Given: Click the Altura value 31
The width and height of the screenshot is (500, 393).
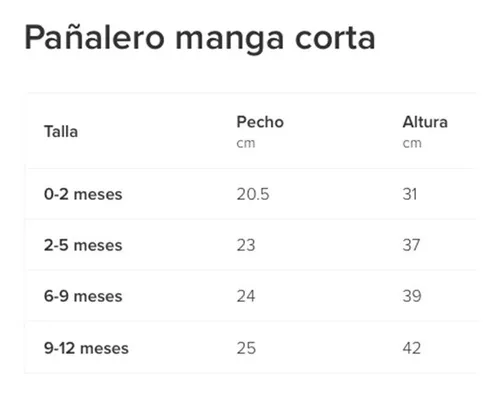Looking at the screenshot, I should click(410, 194).
